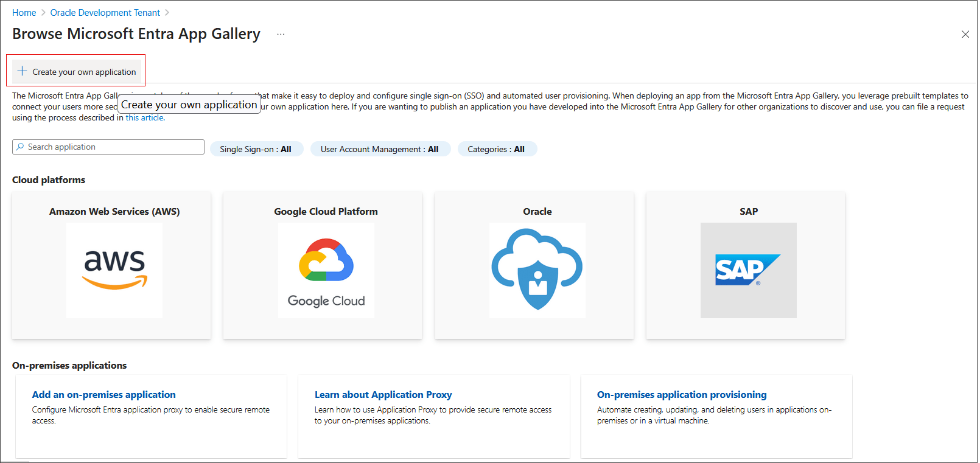Close the App Gallery pane
980x463 pixels.
965,34
